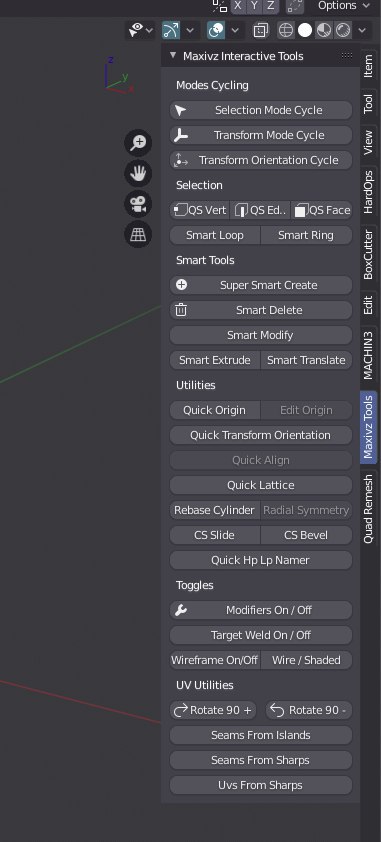Click Quick Transform Orientation button

coord(261,435)
